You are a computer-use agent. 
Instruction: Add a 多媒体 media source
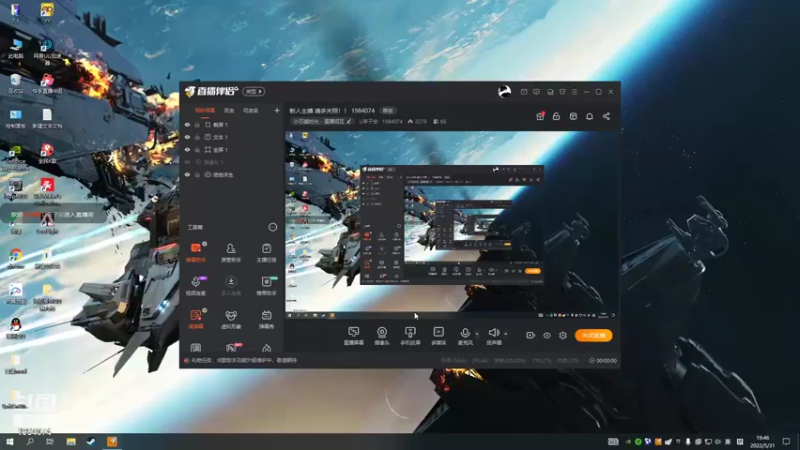(x=439, y=336)
